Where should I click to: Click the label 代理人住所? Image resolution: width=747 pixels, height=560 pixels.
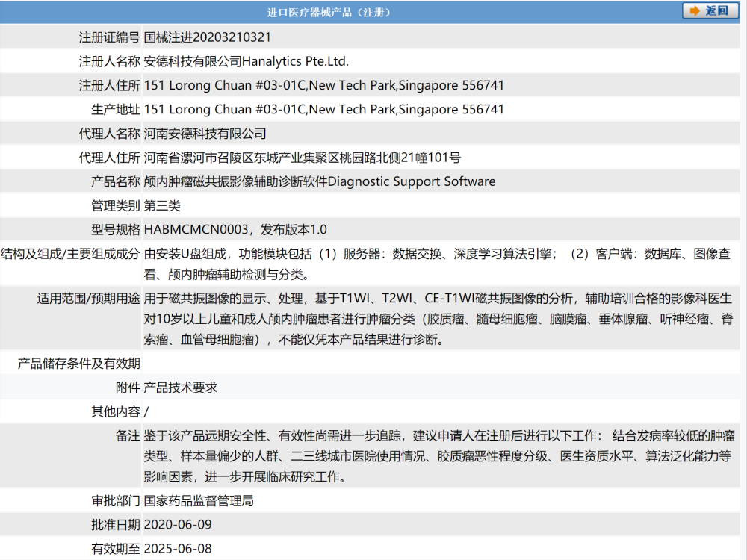click(x=109, y=158)
